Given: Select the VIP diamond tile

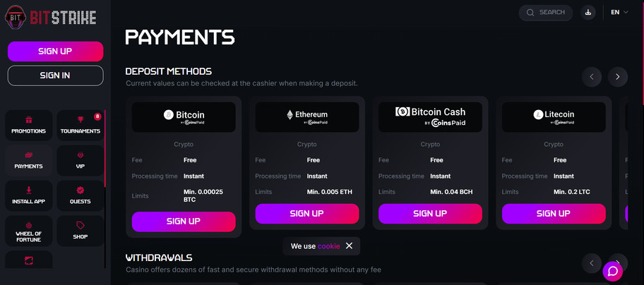Looking at the screenshot, I should [80, 160].
